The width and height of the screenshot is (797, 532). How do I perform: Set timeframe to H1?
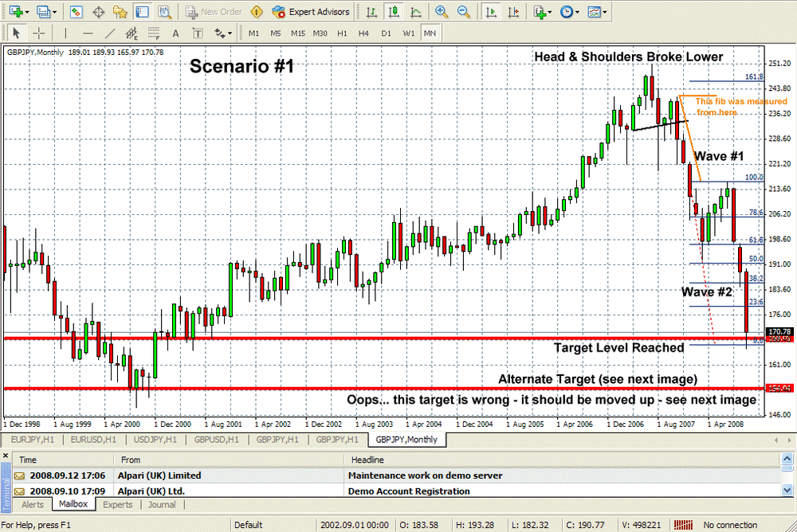(x=342, y=33)
